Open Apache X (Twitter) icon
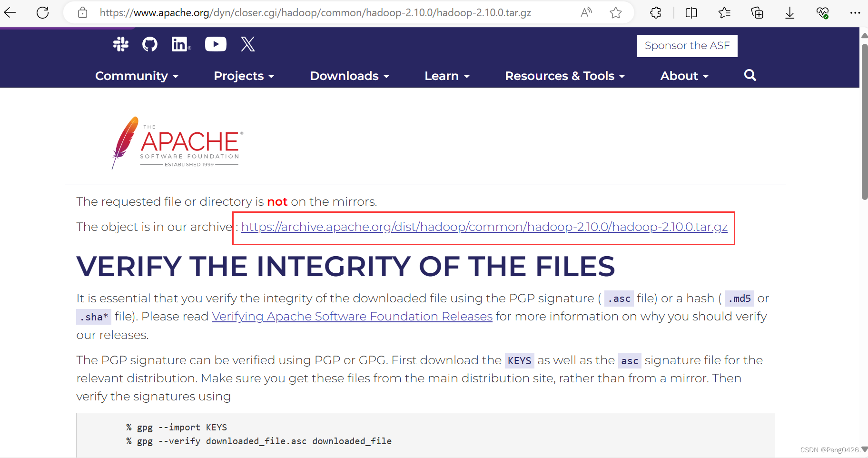Image resolution: width=868 pixels, height=458 pixels. (x=248, y=44)
